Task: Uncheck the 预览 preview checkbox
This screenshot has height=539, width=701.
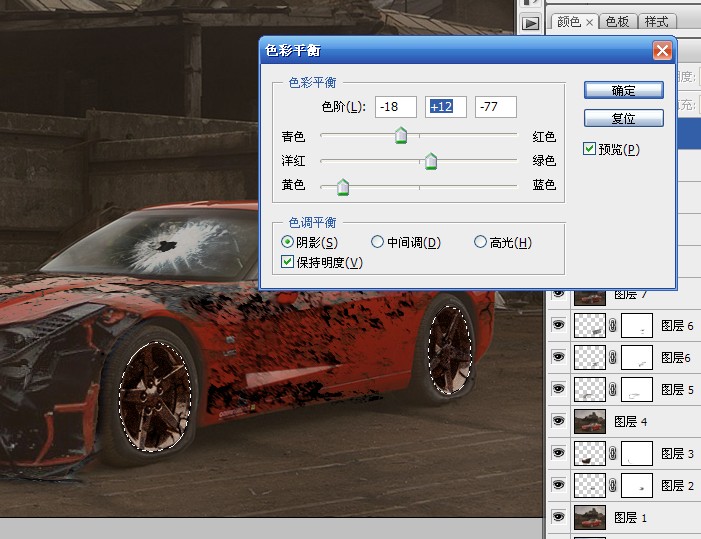Action: (590, 149)
